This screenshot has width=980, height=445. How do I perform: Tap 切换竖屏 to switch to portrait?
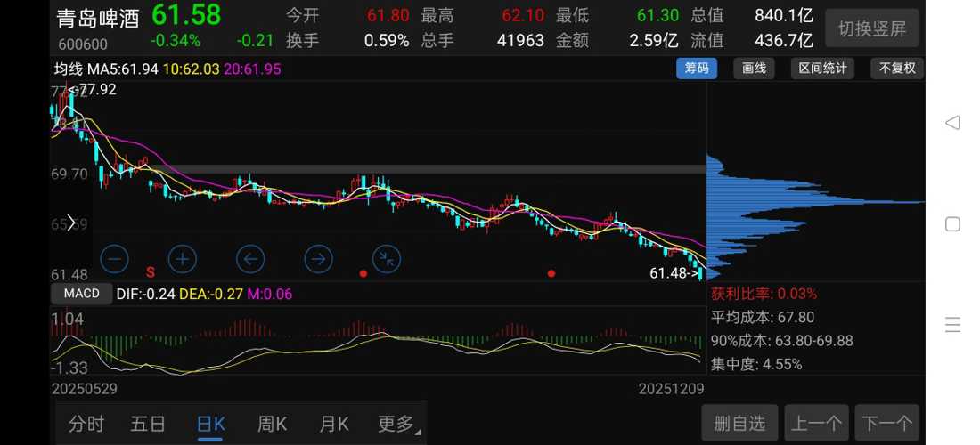(x=872, y=28)
